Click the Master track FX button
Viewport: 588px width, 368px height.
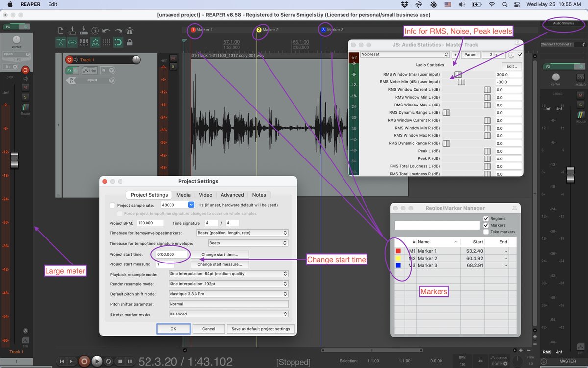[x=558, y=67]
